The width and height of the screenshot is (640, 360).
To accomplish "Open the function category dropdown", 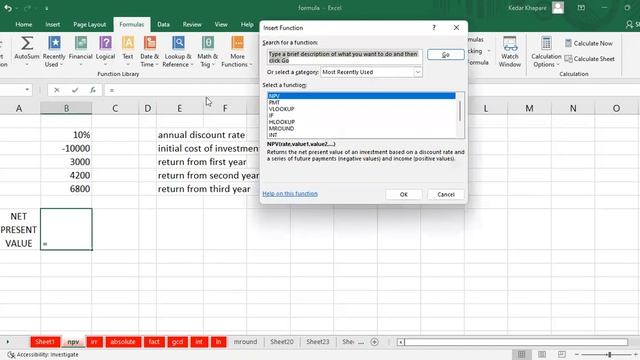I will point(418,72).
